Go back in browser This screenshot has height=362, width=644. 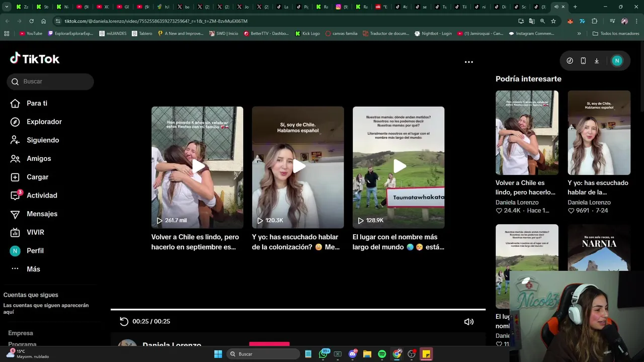[7, 21]
